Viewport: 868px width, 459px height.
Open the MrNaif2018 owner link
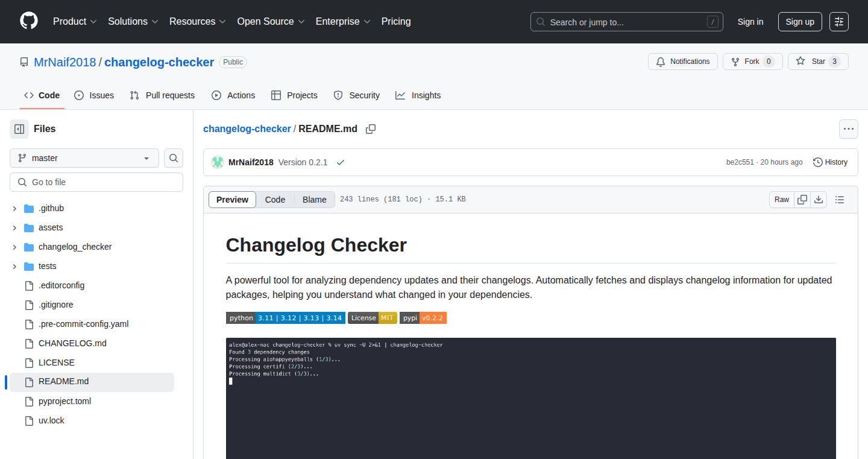click(x=65, y=62)
